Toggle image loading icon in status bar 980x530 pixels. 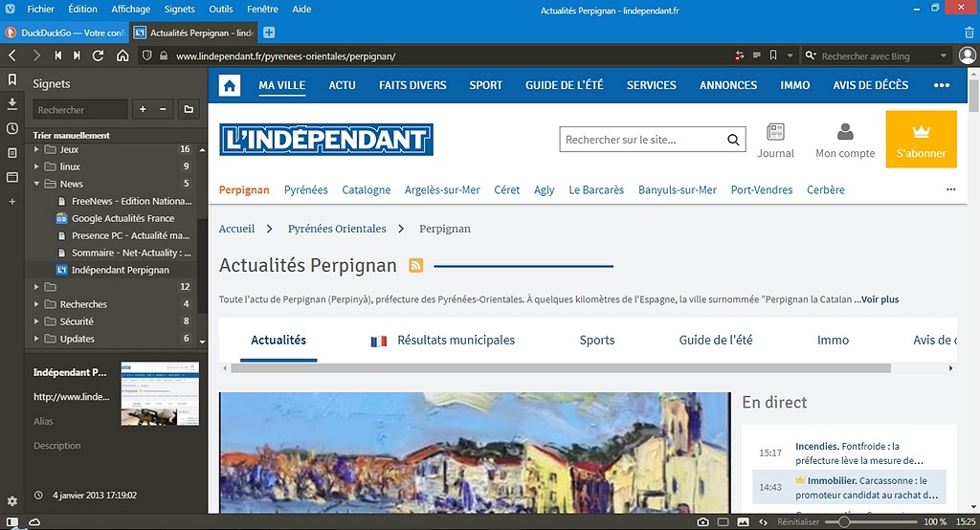[x=743, y=522]
